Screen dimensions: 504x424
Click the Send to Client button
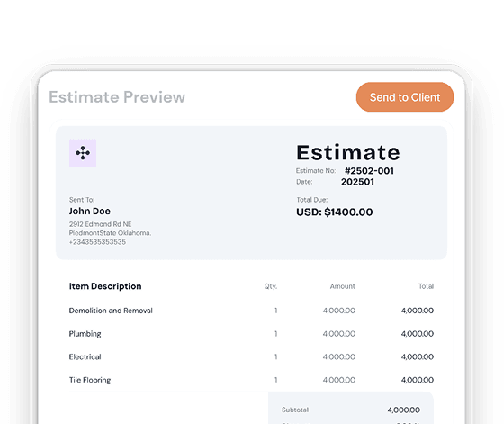coord(405,97)
